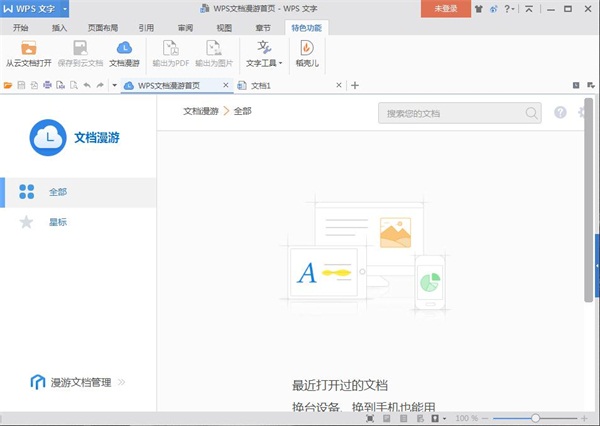Click the 文档漫游 cloud ribbon icon

124,48
